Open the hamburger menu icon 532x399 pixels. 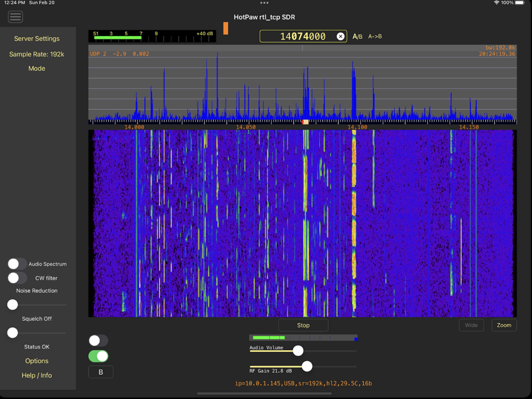tap(15, 17)
